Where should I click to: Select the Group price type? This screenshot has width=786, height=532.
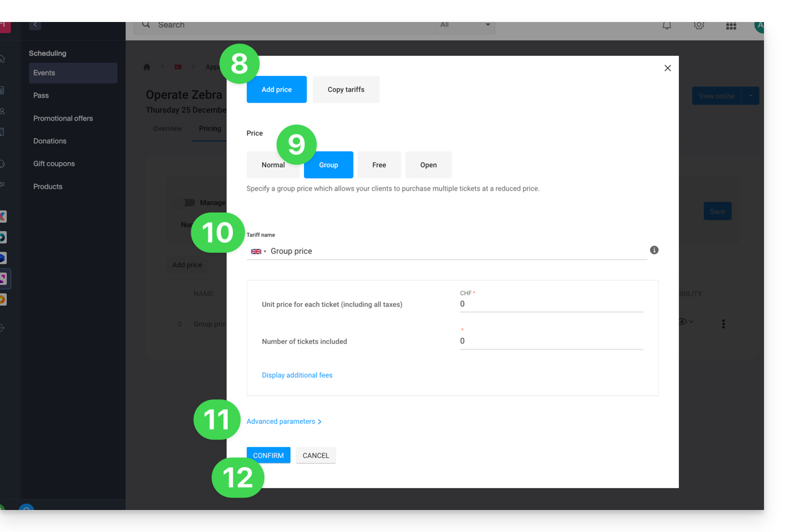(328, 165)
